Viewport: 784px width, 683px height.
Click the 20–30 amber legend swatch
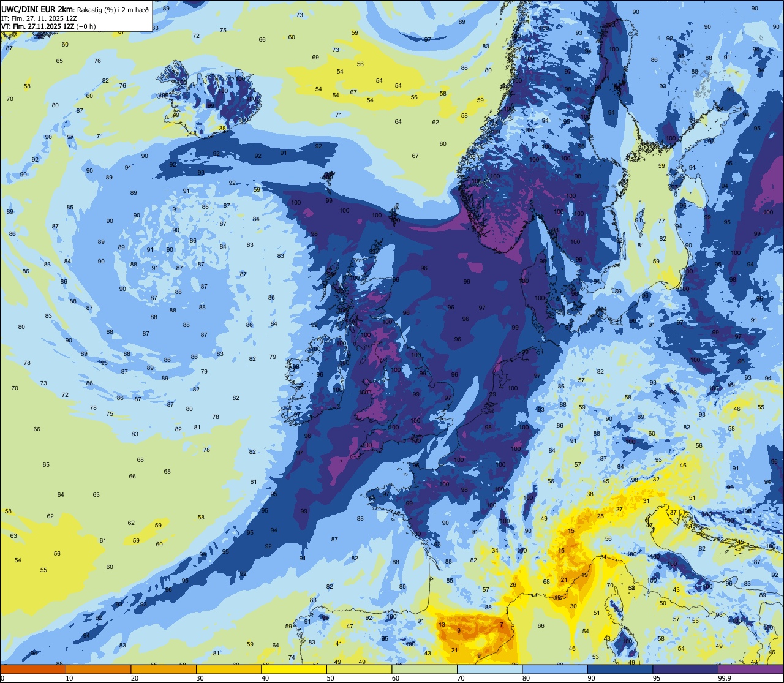coord(164,669)
